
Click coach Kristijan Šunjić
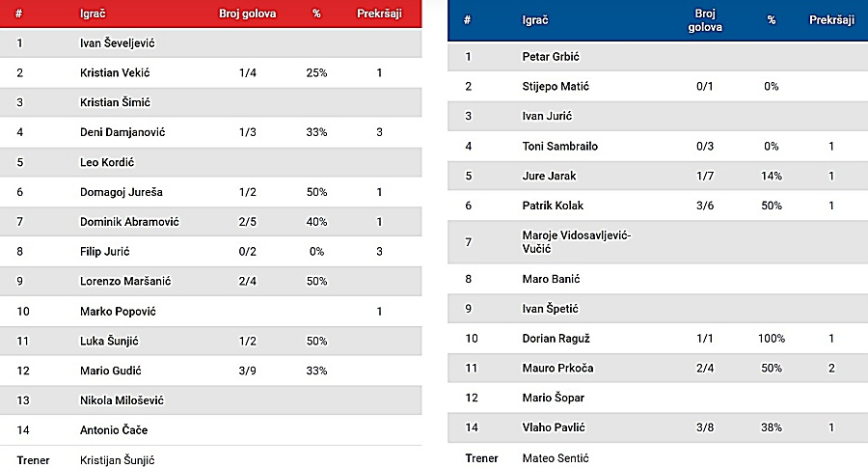pyautogui.click(x=117, y=460)
